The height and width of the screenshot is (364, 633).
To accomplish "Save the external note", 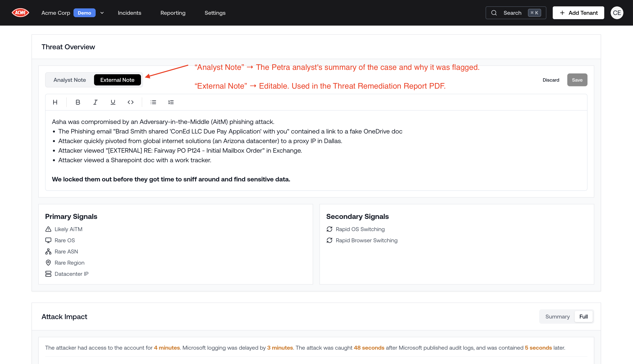I will [x=577, y=80].
